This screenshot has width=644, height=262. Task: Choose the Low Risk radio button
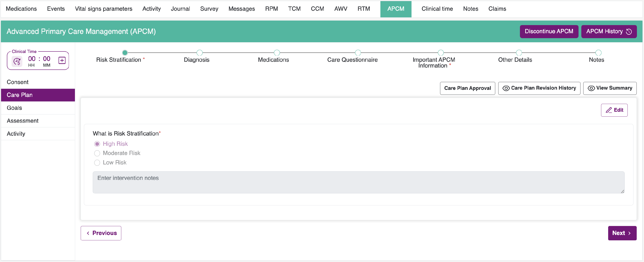tap(97, 163)
